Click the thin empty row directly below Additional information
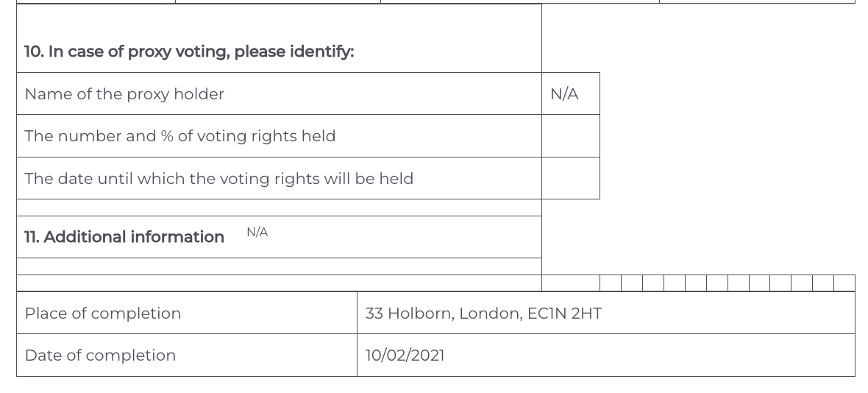868x393 pixels. click(279, 266)
